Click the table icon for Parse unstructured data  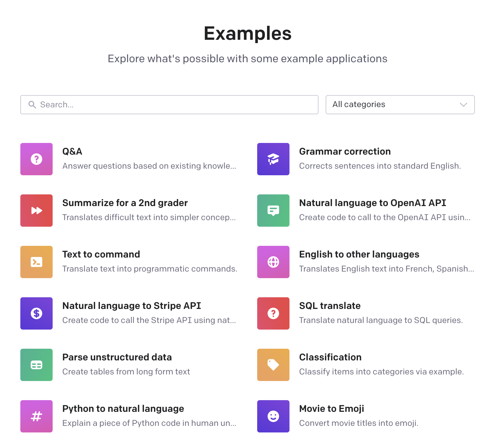[x=36, y=365]
